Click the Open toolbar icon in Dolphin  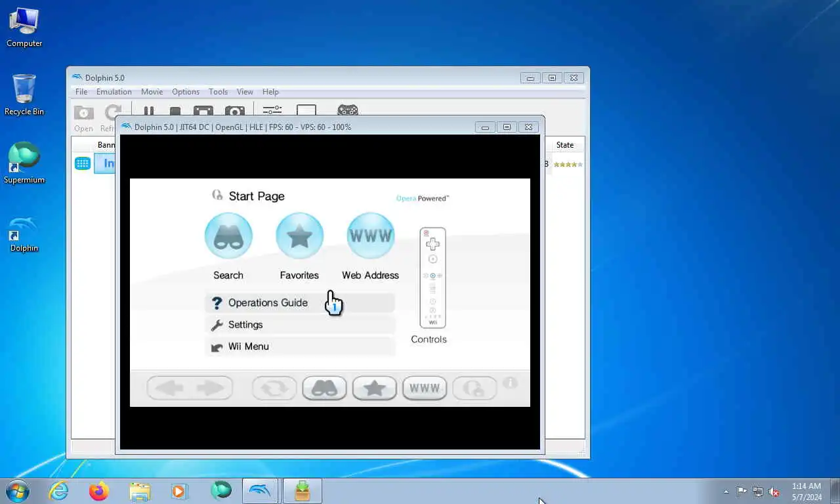point(83,118)
